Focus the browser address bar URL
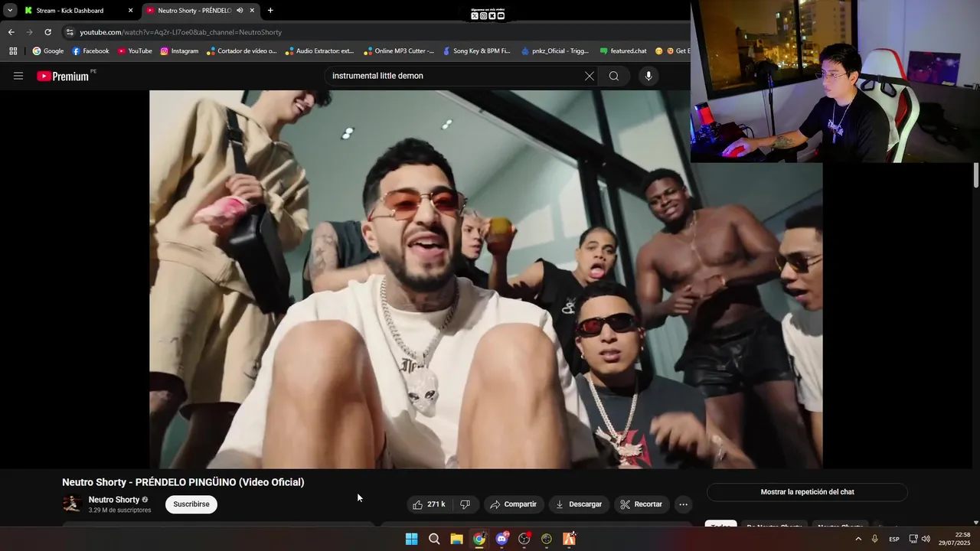980x551 pixels. (181, 32)
